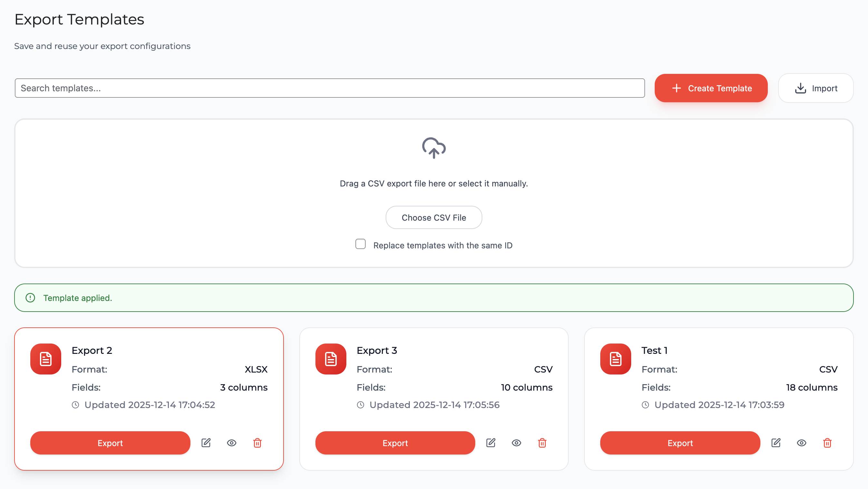Open the edit icon on Export 2

tap(206, 443)
